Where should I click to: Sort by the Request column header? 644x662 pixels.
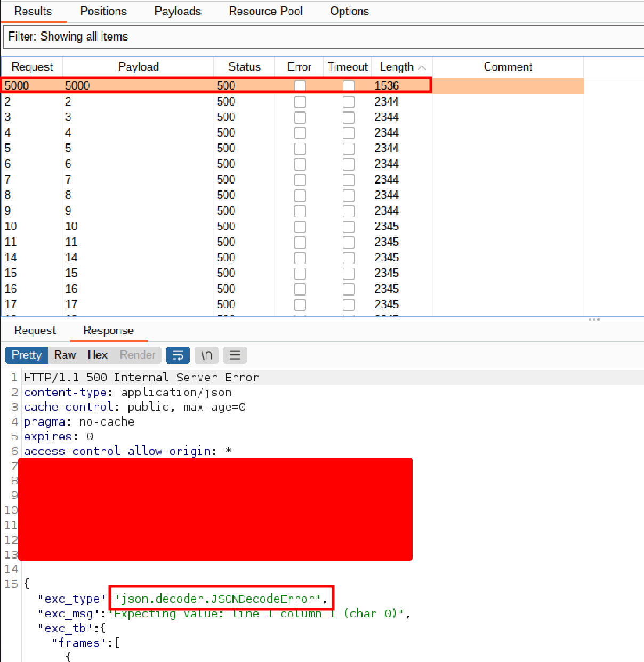(x=33, y=67)
